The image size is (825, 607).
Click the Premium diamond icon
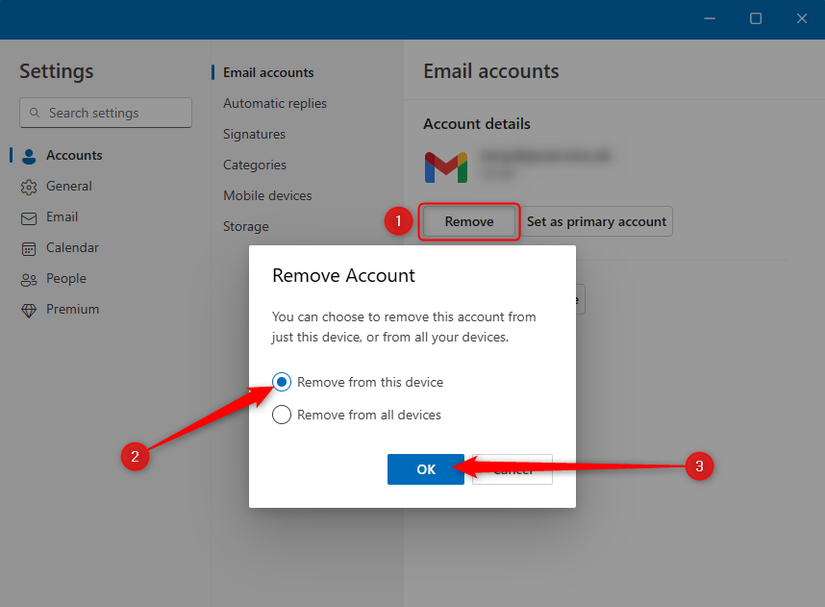click(x=27, y=309)
